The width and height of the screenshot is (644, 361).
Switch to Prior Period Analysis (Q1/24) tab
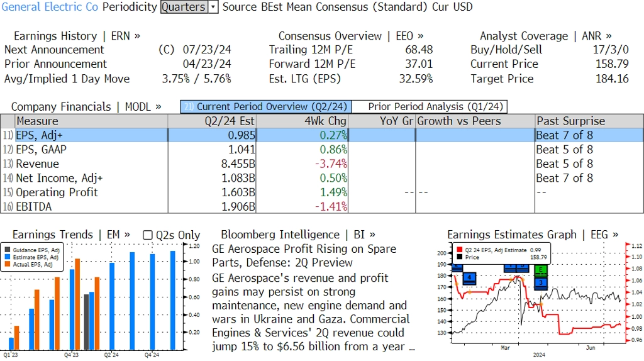430,107
